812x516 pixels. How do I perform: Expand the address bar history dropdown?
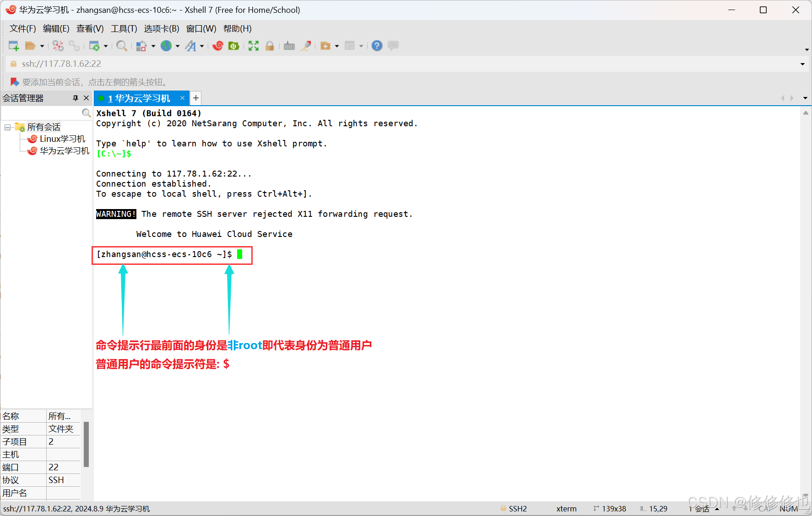[802, 64]
